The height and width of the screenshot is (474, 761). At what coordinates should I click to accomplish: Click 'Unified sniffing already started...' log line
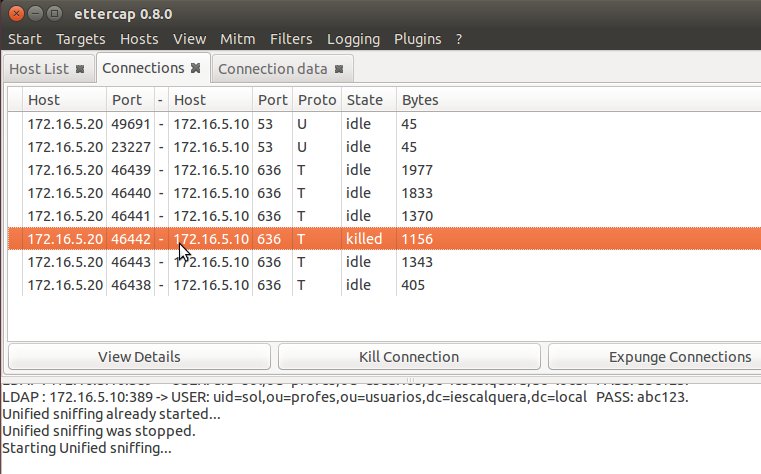point(111,414)
